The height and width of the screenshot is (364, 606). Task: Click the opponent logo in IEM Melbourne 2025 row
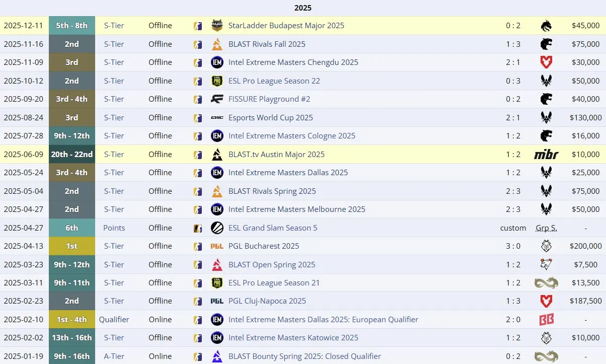coord(546,209)
